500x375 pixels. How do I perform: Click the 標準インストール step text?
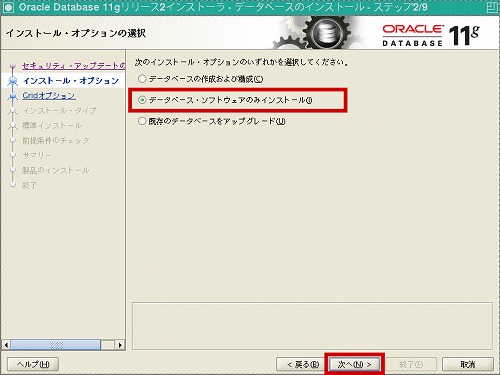pyautogui.click(x=52, y=126)
